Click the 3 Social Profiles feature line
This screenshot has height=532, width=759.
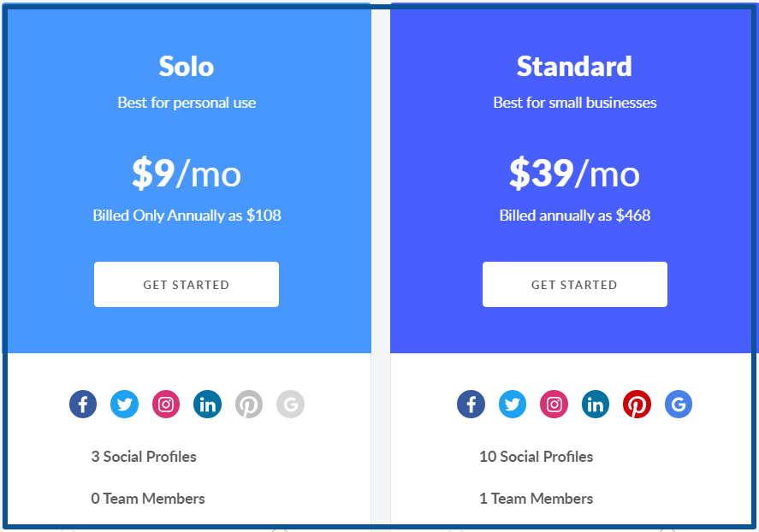[144, 457]
